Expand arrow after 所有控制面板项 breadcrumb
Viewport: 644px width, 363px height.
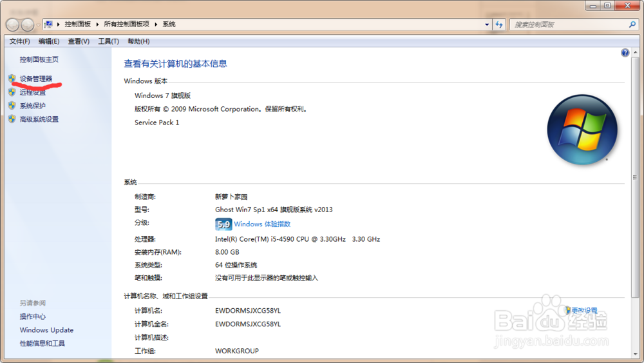click(156, 25)
